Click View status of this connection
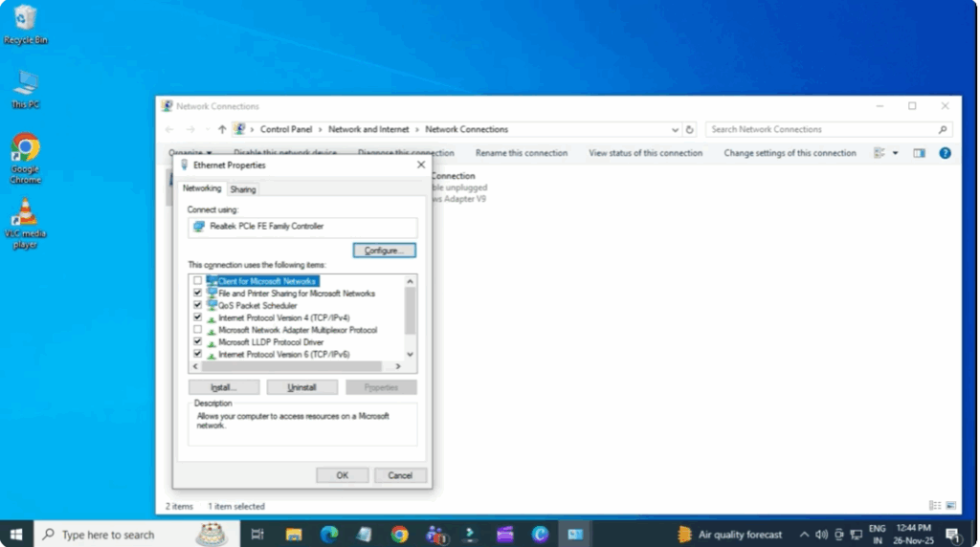This screenshot has width=980, height=547. pyautogui.click(x=646, y=153)
